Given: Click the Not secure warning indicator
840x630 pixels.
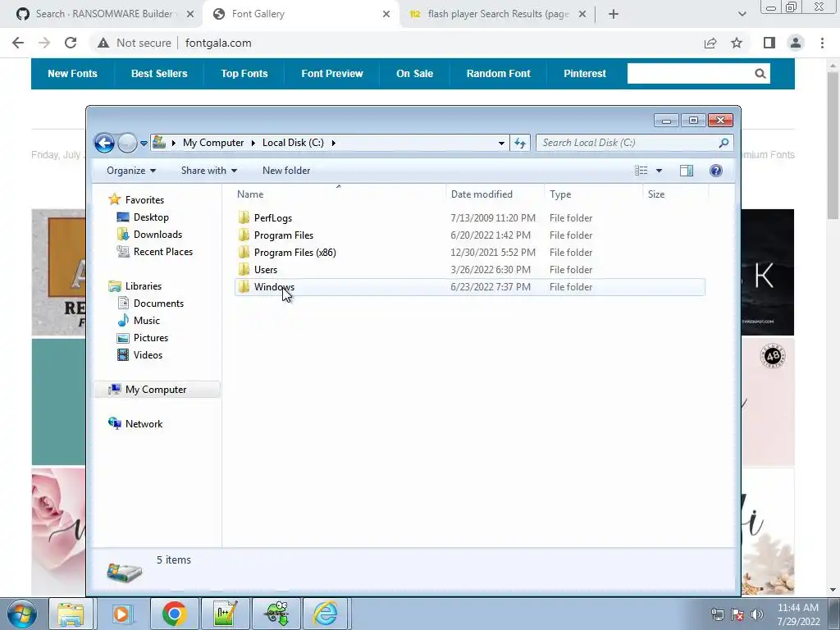Looking at the screenshot, I should click(134, 43).
